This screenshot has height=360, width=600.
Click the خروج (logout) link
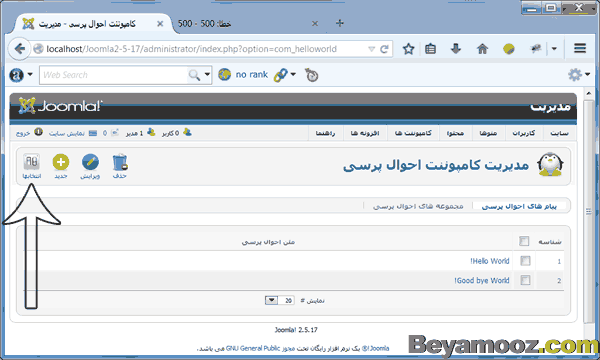point(23,134)
